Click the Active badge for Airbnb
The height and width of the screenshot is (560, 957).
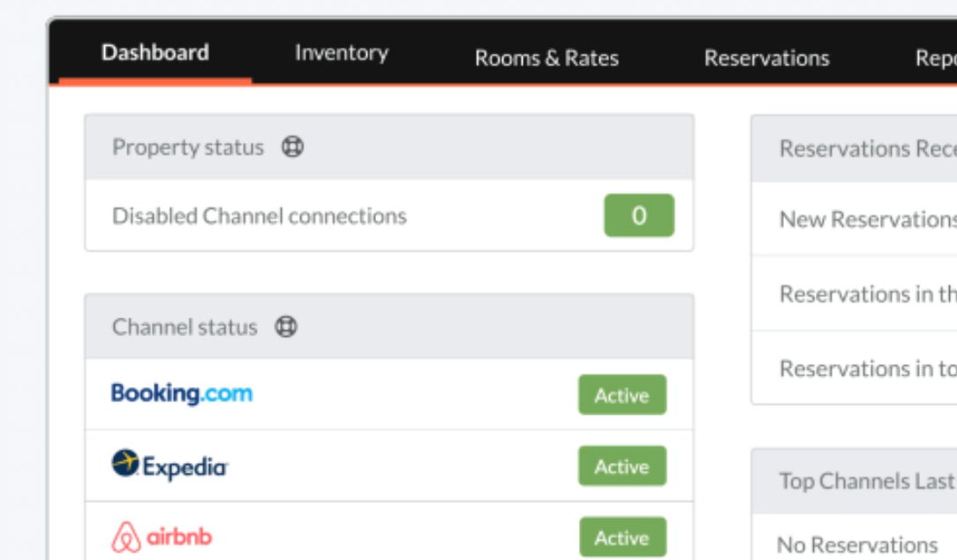tap(623, 537)
